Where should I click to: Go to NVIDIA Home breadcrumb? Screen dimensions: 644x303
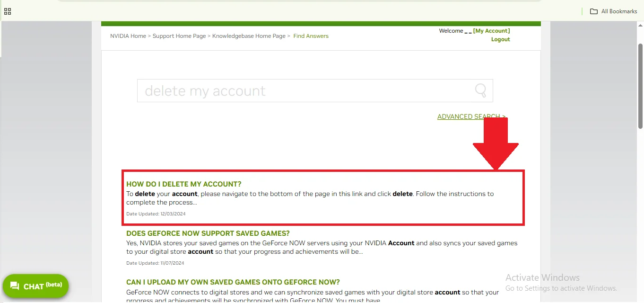click(x=128, y=36)
